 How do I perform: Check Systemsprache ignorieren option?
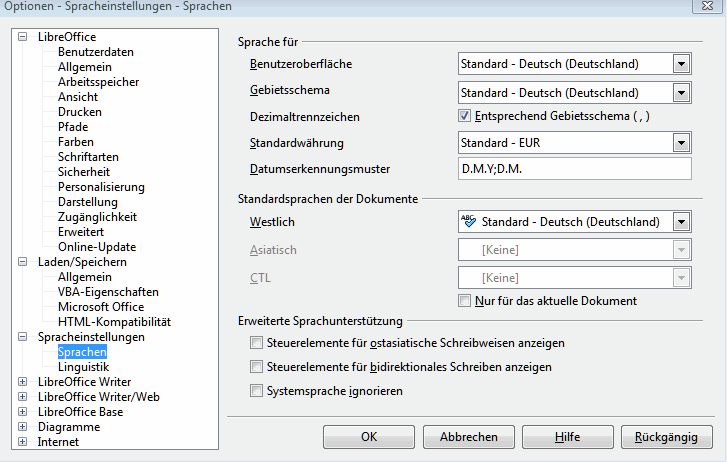click(x=256, y=391)
